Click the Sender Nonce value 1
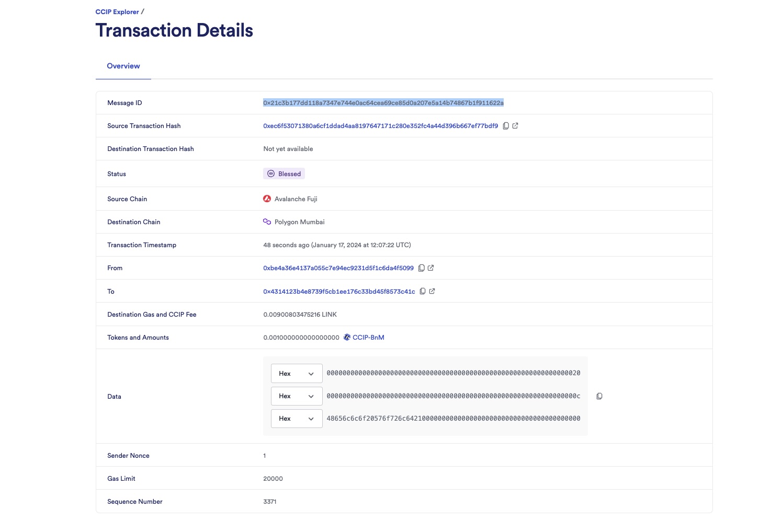Image resolution: width=771 pixels, height=532 pixels. (x=265, y=456)
